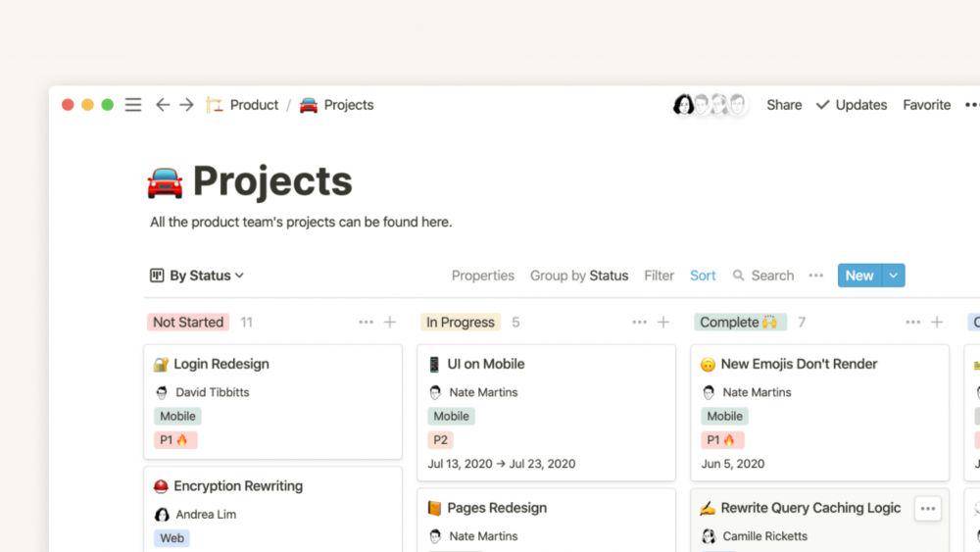Click the Share button

(x=784, y=105)
